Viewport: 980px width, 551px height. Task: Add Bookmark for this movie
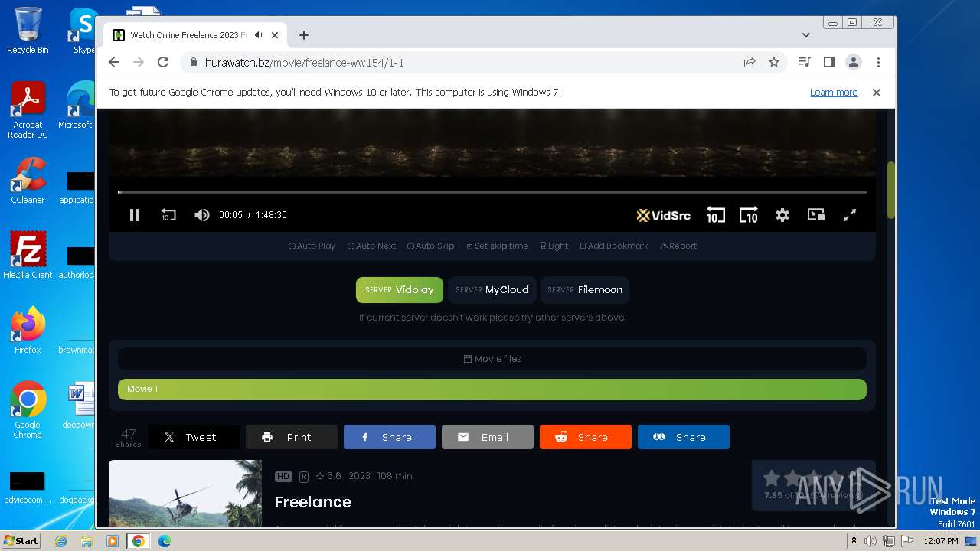pos(614,246)
